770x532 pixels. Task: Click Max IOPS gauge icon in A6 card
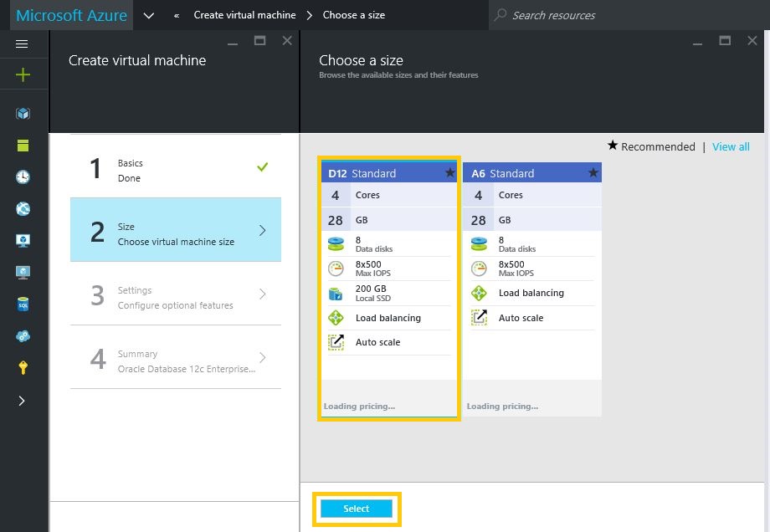(479, 269)
